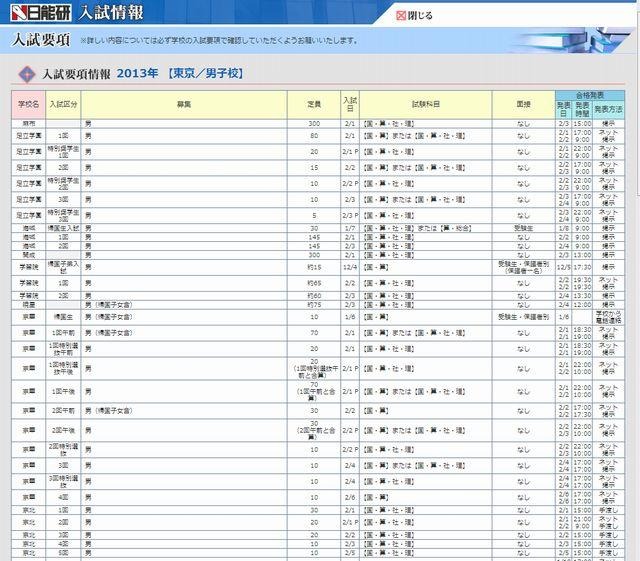
Task: Click the 面接 column header
Action: [x=524, y=105]
